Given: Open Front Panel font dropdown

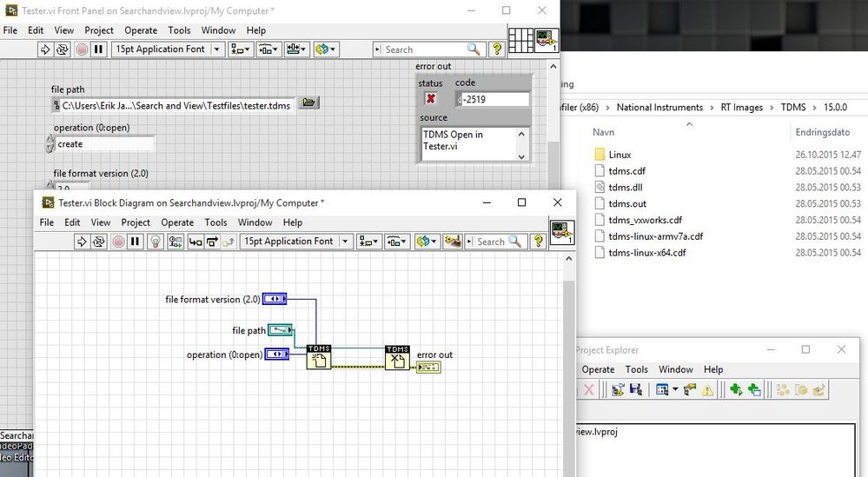Looking at the screenshot, I should 169,50.
